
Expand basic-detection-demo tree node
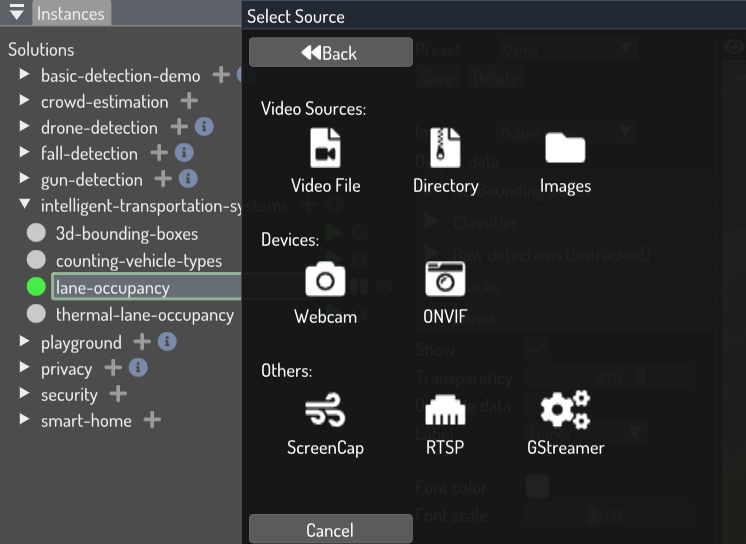[24, 74]
